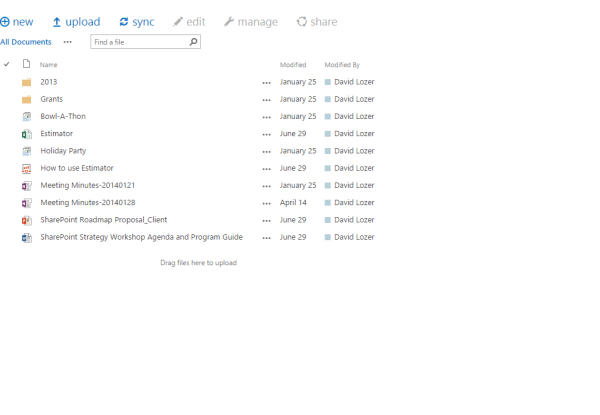Click the new document command

click(17, 22)
